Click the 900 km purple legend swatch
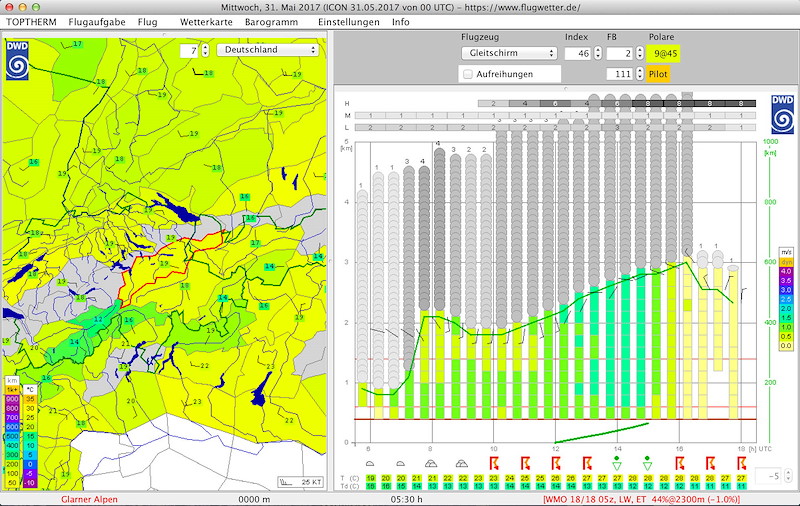This screenshot has width=800, height=506. tap(12, 399)
